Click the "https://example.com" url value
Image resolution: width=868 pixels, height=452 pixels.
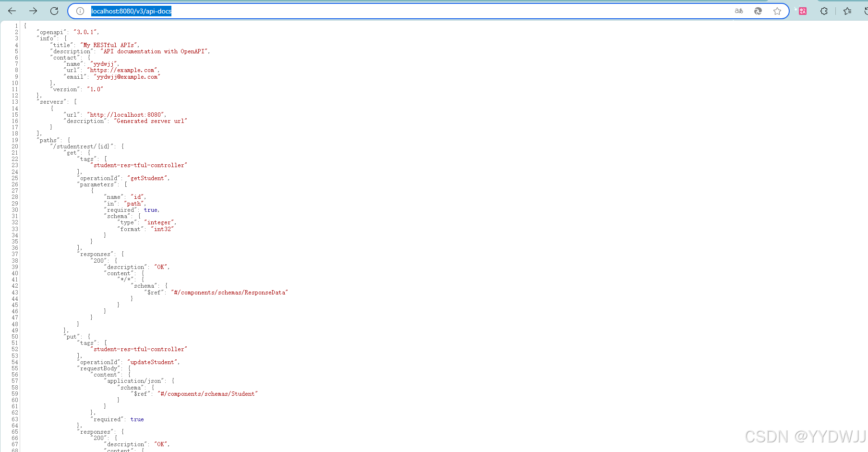point(122,70)
